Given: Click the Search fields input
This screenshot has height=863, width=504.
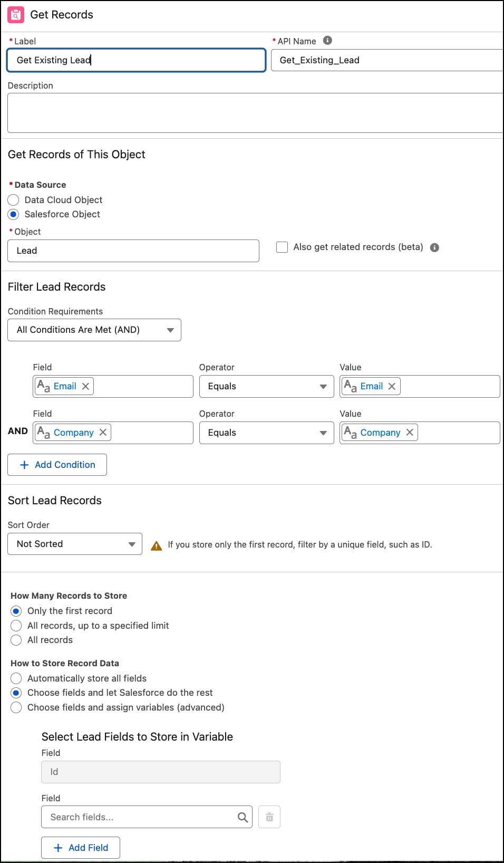Looking at the screenshot, I should [x=147, y=817].
